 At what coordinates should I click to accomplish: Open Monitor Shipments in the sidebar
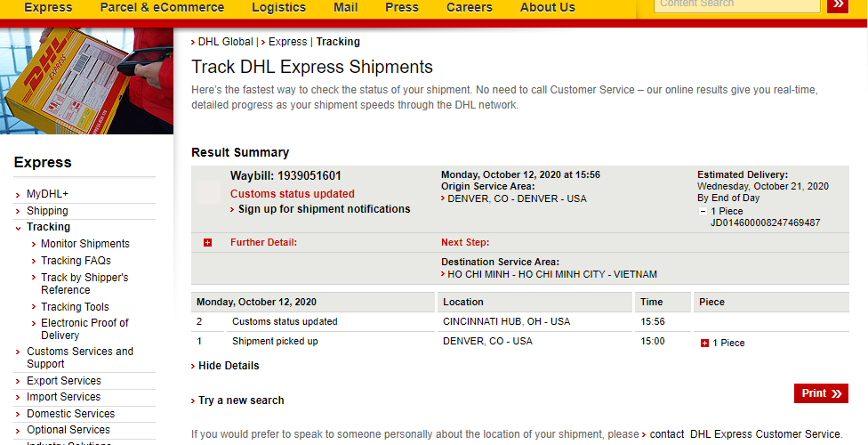pyautogui.click(x=85, y=244)
